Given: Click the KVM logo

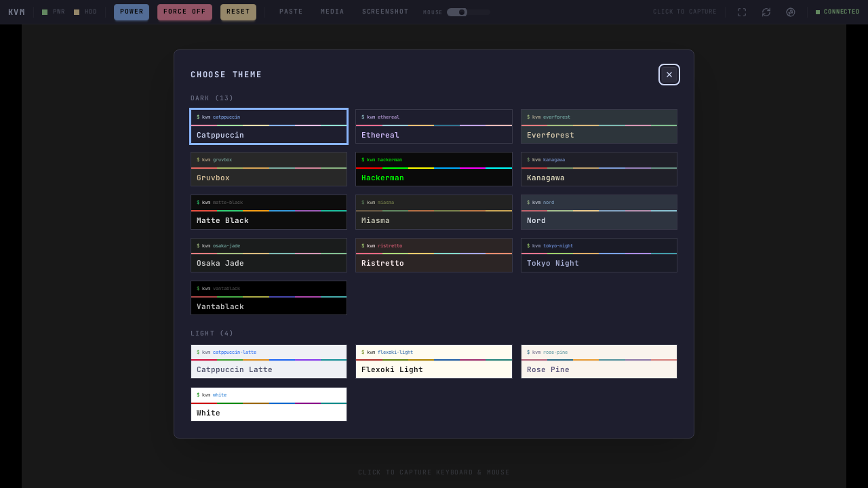Looking at the screenshot, I should [x=16, y=12].
